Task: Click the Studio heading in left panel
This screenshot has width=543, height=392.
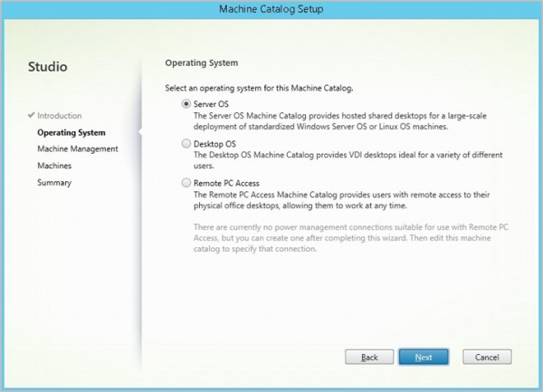Action: [47, 67]
